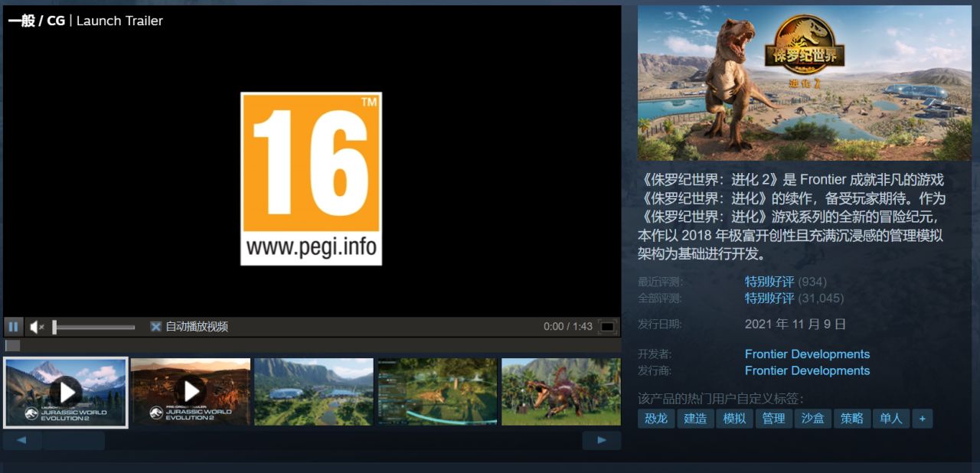Select the 管理 tag
The width and height of the screenshot is (980, 473).
pos(773,418)
